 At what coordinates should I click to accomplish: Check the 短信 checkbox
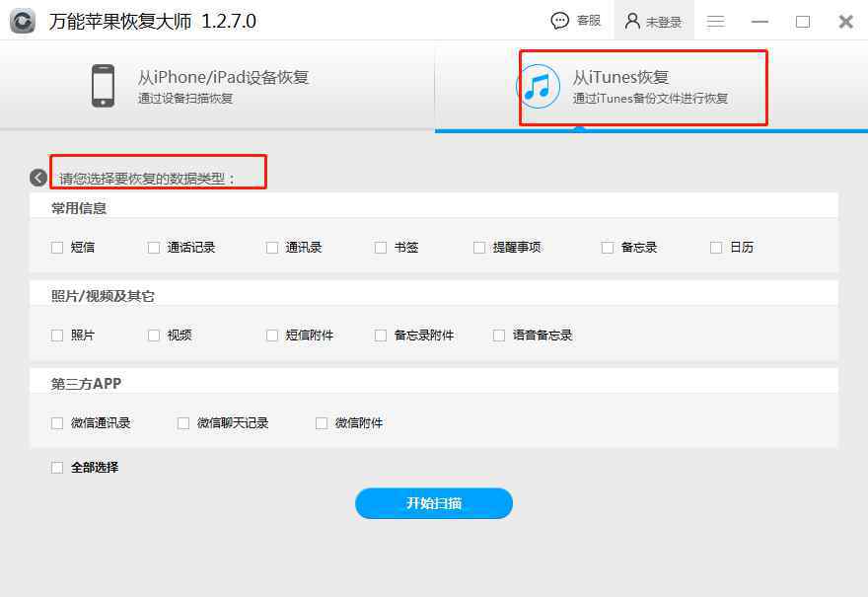pos(57,248)
